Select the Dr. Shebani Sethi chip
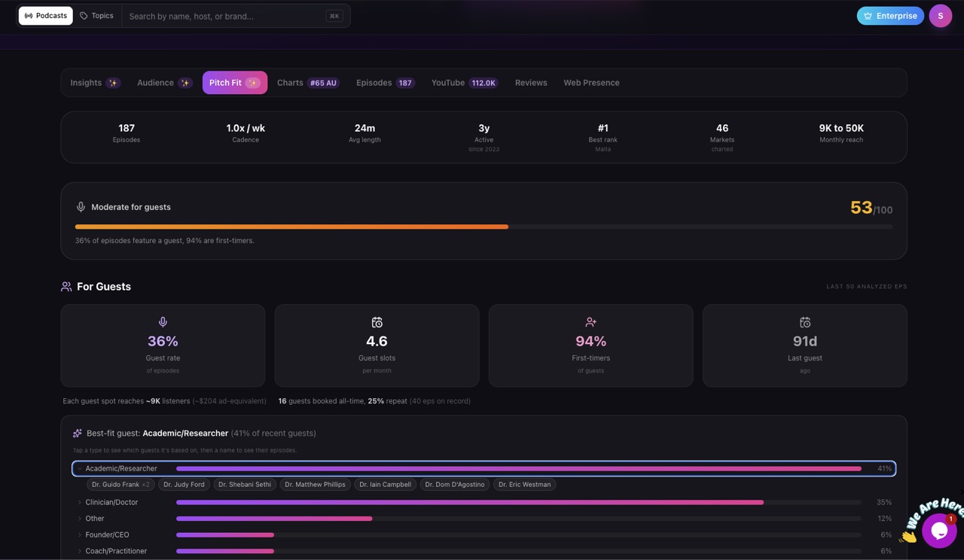This screenshot has height=560, width=964. point(245,485)
